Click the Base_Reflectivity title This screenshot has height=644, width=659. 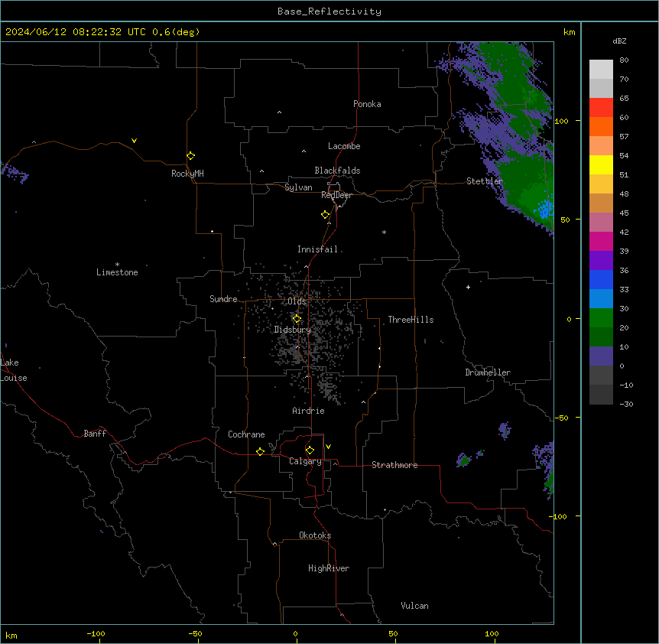[x=329, y=11]
